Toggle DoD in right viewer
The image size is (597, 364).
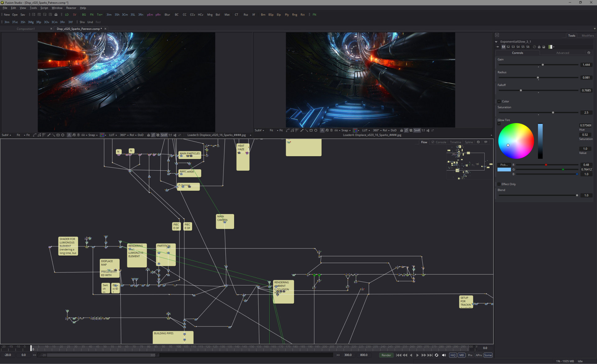393,130
